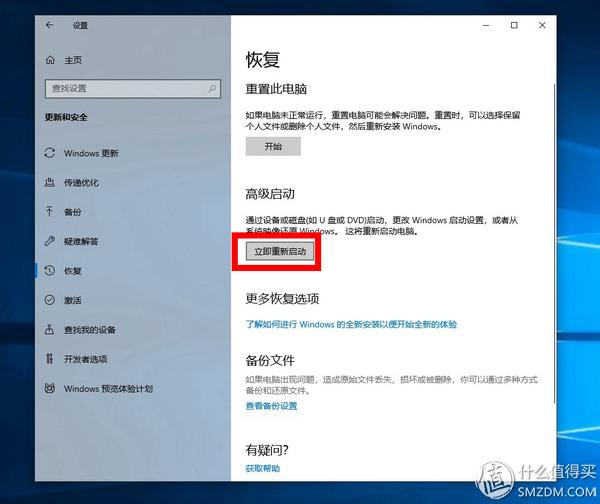This screenshot has width=600, height=504.
Task: Select the 查找我的设备 locator icon
Action: 49,329
